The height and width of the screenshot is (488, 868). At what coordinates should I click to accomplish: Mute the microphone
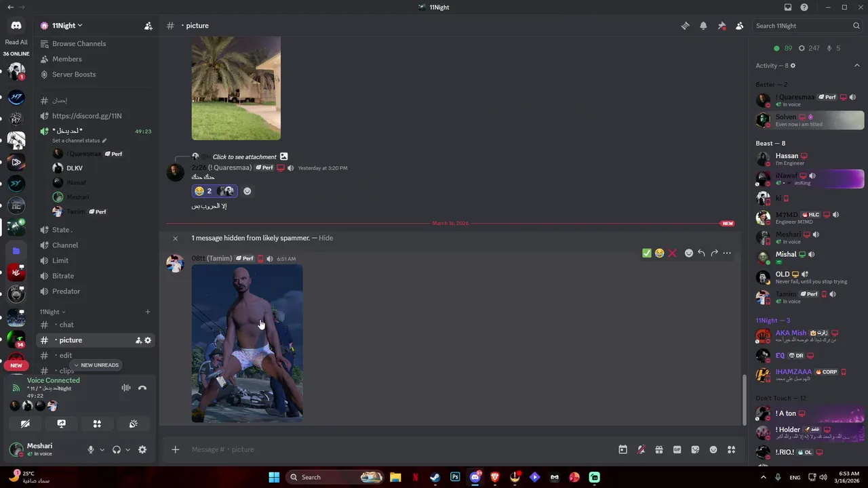(90, 449)
